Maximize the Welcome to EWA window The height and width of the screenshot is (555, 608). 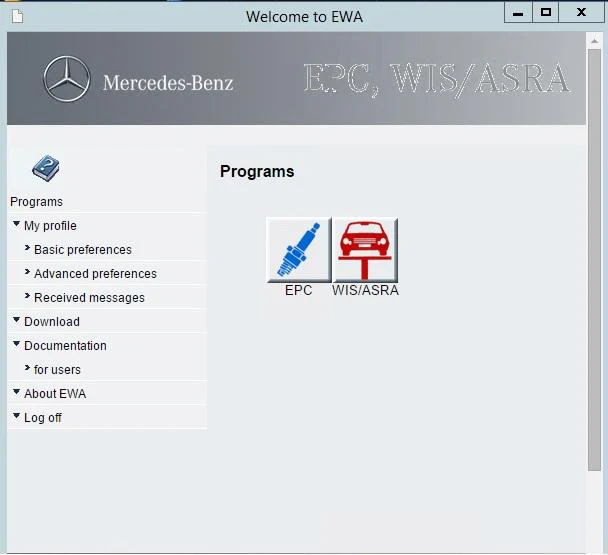click(x=546, y=13)
